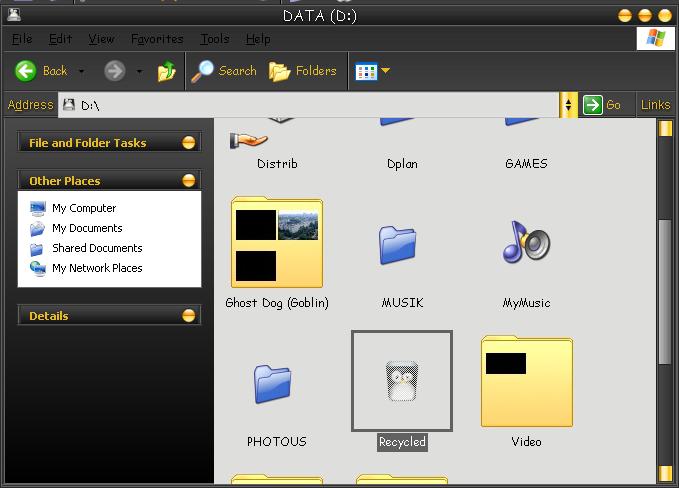
Task: Select the Video folder thumbnail
Action: [527, 381]
